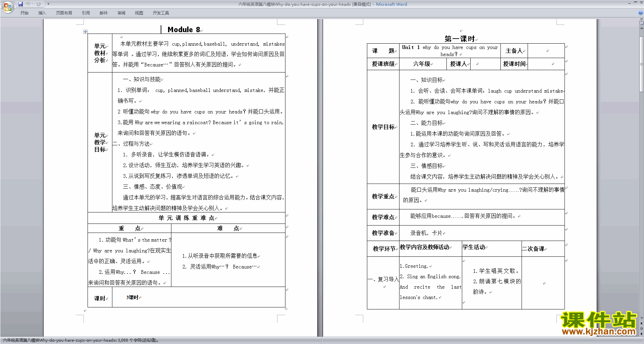This screenshot has width=644, height=344.
Task: Click the table move handle beside Module 8
Action: [85, 32]
